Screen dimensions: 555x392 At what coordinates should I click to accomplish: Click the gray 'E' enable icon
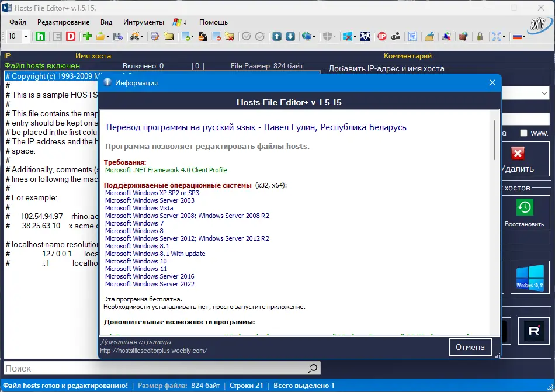(57, 36)
